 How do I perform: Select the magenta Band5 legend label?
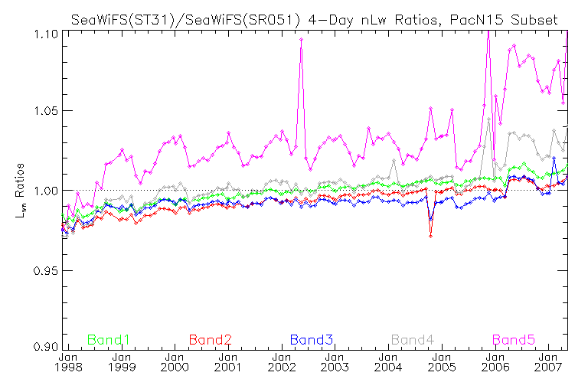[x=514, y=340]
